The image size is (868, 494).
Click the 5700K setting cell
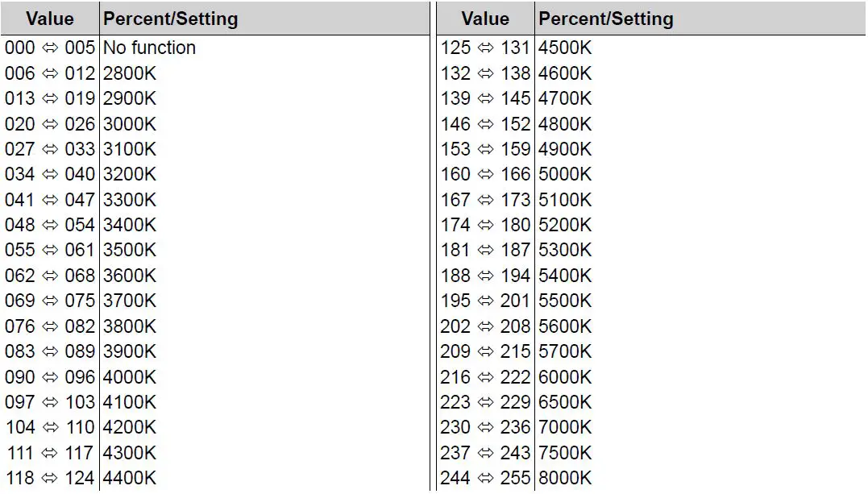[x=565, y=351]
